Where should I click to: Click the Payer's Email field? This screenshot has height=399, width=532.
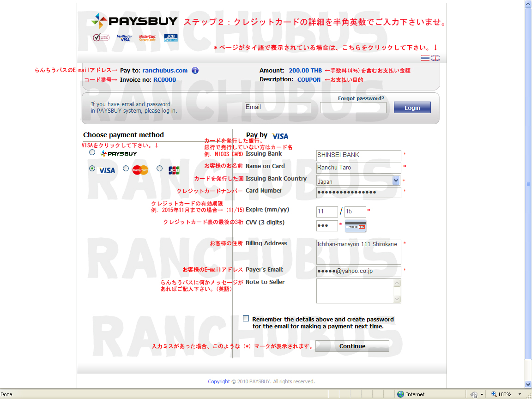click(x=359, y=272)
